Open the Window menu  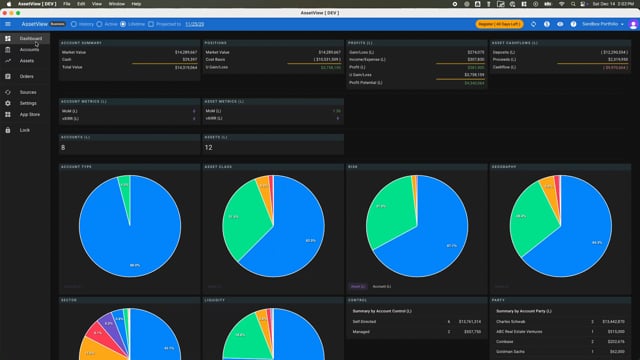coord(117,4)
